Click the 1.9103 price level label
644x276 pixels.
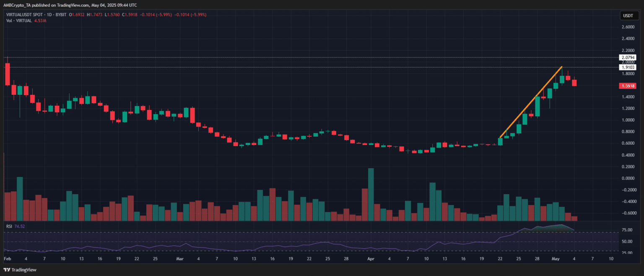(628, 67)
